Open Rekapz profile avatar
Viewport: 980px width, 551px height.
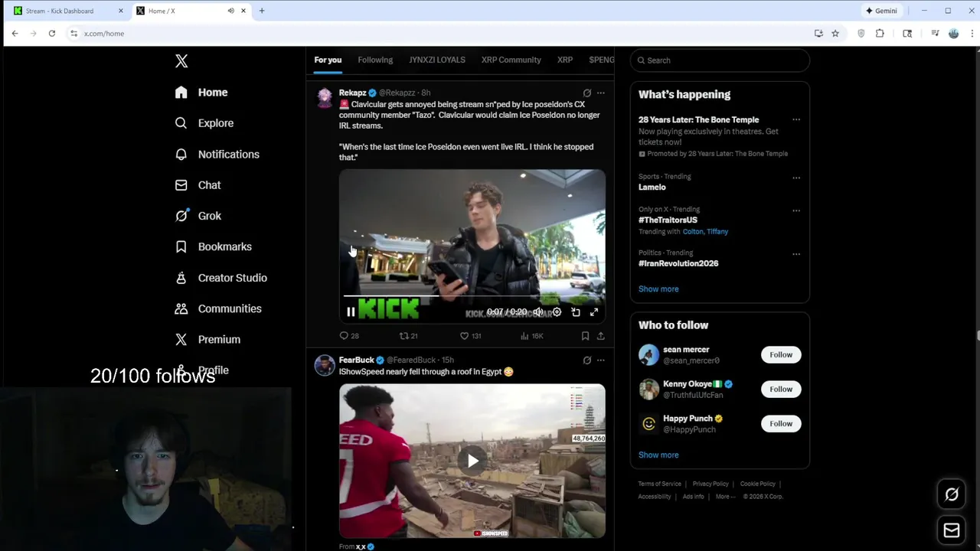[x=325, y=97]
